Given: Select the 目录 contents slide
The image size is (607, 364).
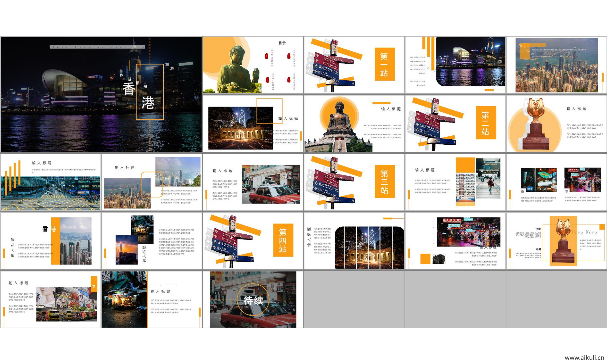Looking at the screenshot, I should click(x=253, y=65).
